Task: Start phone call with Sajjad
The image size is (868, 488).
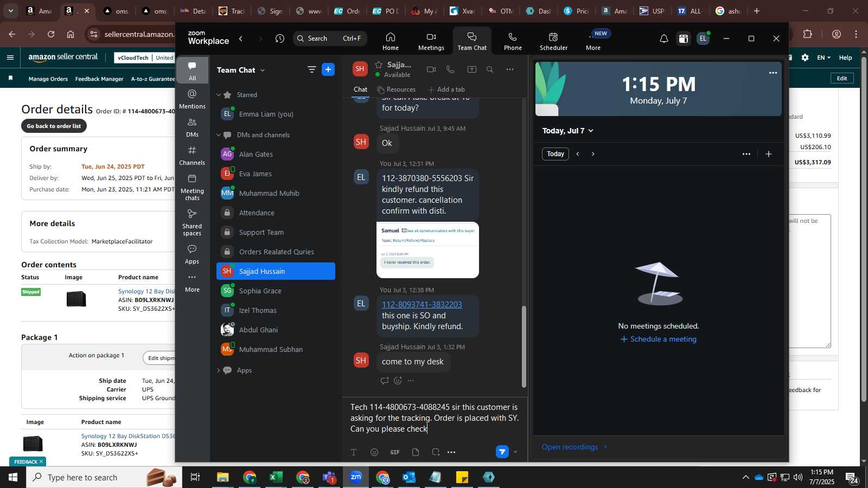Action: coord(450,69)
